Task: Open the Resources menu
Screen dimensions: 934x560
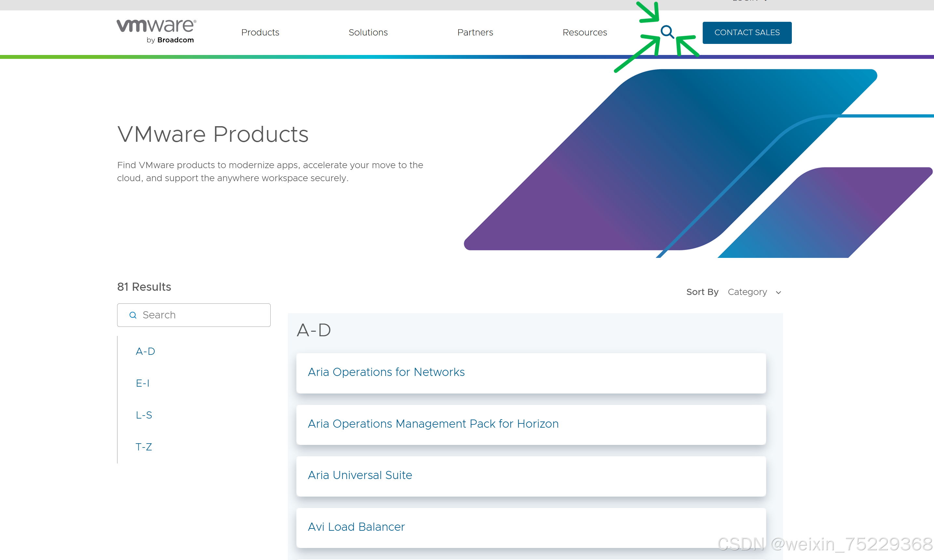Action: point(585,33)
